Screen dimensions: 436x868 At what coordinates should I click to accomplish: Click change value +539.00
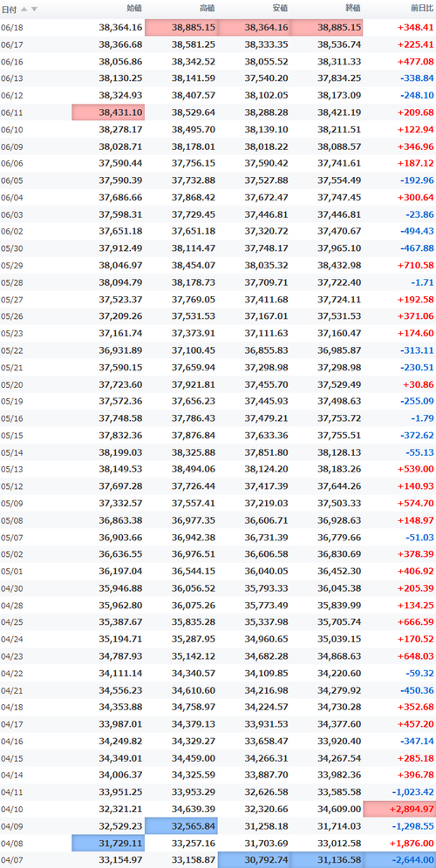(x=415, y=469)
